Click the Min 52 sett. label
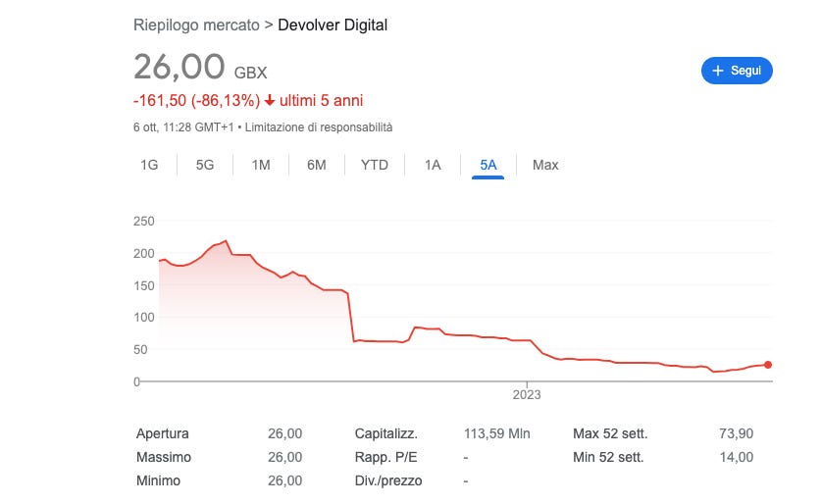This screenshot has height=504, width=821. point(608,457)
